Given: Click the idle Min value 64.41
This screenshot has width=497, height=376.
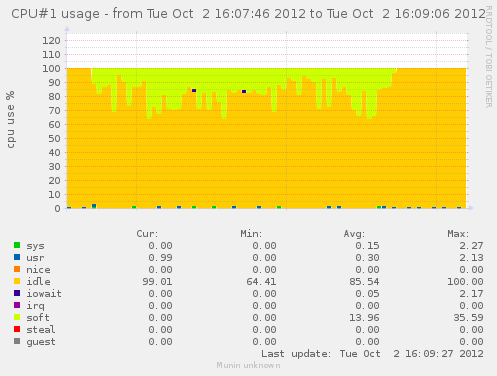Looking at the screenshot, I should pos(261,282).
